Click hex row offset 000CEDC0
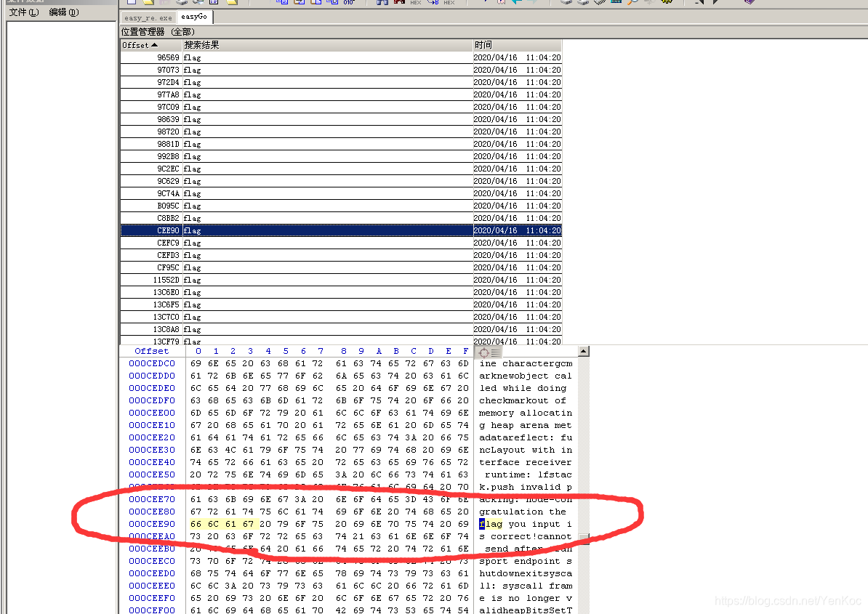 pyautogui.click(x=152, y=363)
